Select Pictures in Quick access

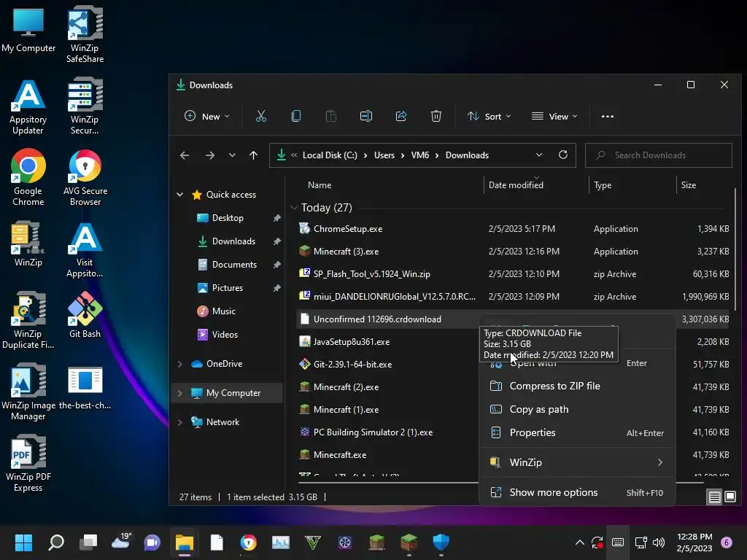coord(228,287)
